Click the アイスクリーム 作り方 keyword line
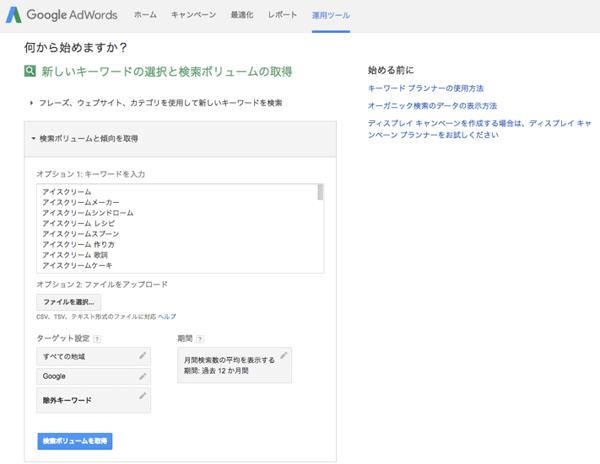The height and width of the screenshot is (464, 600). (78, 244)
